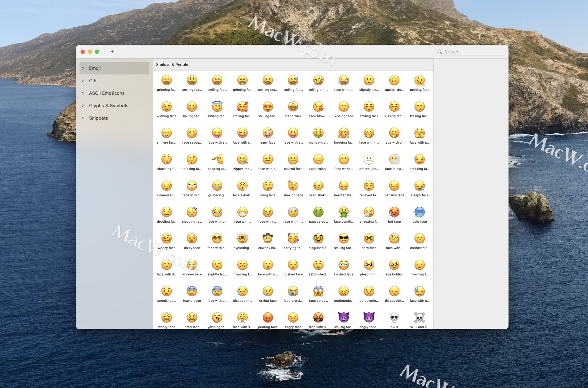The height and width of the screenshot is (388, 588).
Task: Expand the Gifs sidebar chevron
Action: [83, 81]
